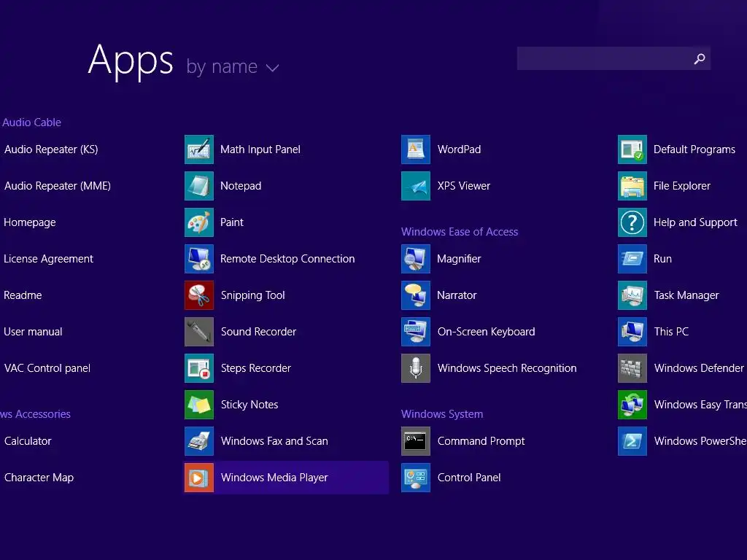This screenshot has height=560, width=747.
Task: Click the This PC icon
Action: coord(632,332)
